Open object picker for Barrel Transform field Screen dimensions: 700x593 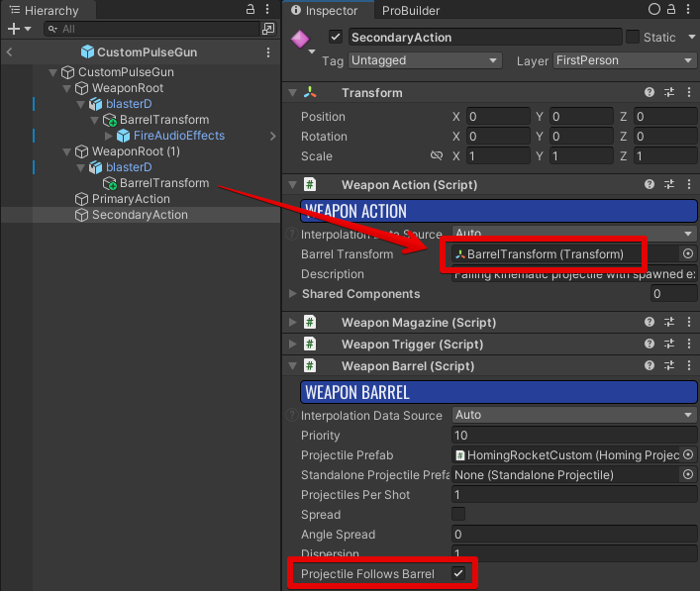[688, 254]
